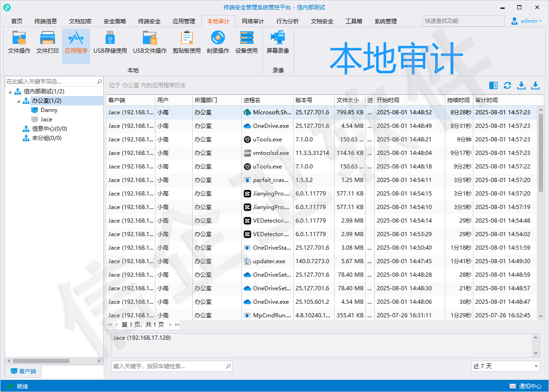Viewport: 549px width, 392px height.
Task: Switch to the 系统管理 tab
Action: (x=386, y=21)
